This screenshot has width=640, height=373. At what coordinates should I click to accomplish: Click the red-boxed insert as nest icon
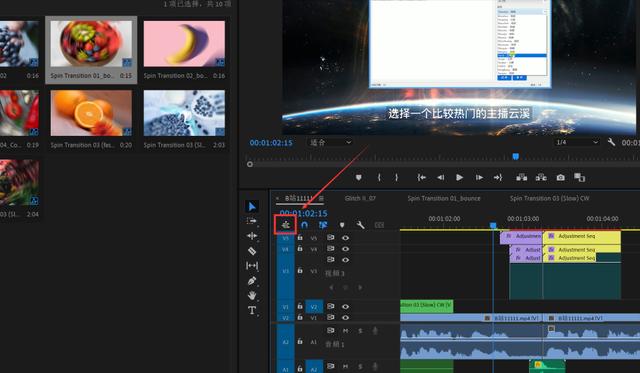(286, 224)
